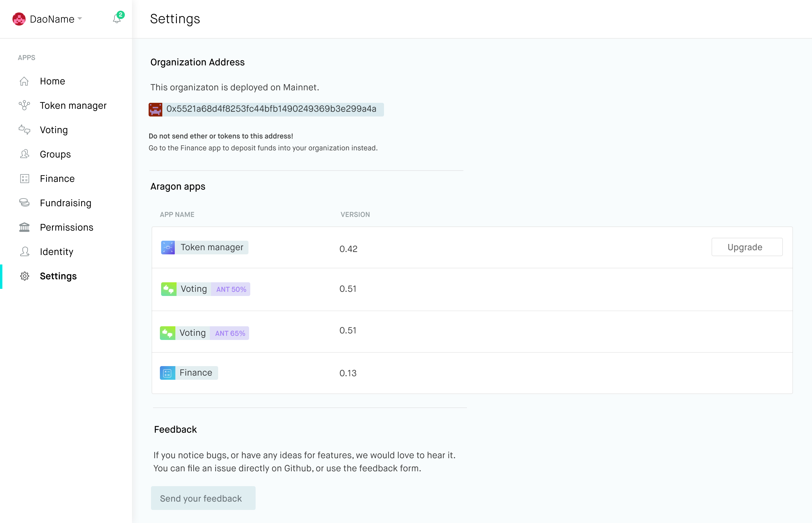
Task: Click the Voting label in ANT 50% row
Action: pyautogui.click(x=193, y=289)
